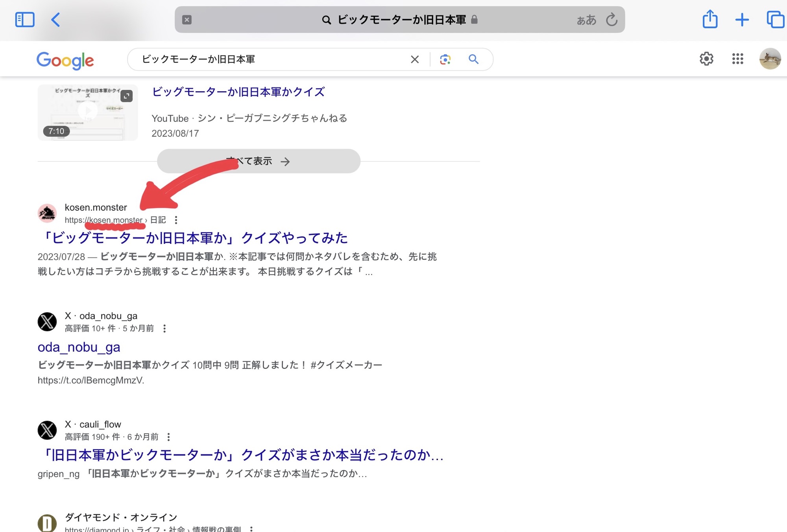Screen dimensions: 787x532
Task: Clear the Google search query with X
Action: click(415, 59)
